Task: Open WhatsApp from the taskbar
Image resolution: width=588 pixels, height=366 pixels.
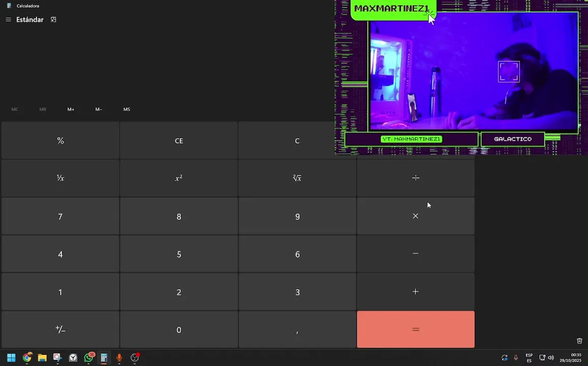Action: tap(89, 357)
